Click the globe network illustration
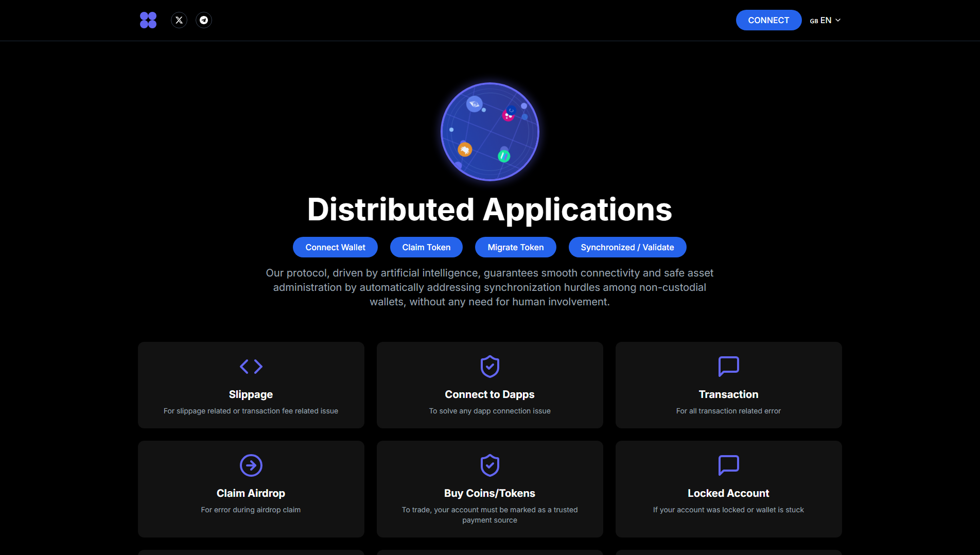The height and width of the screenshot is (555, 980). [490, 132]
